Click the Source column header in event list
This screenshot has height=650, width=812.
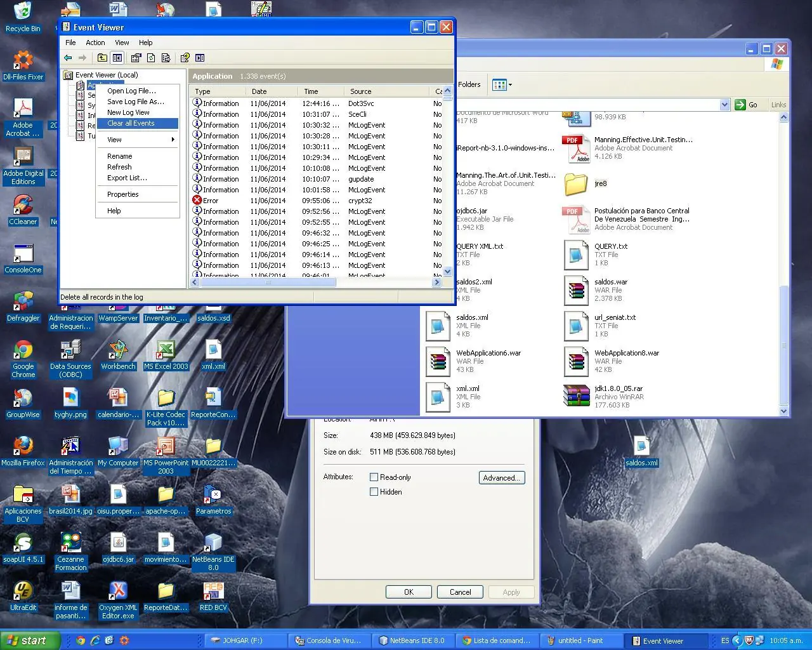pyautogui.click(x=387, y=91)
